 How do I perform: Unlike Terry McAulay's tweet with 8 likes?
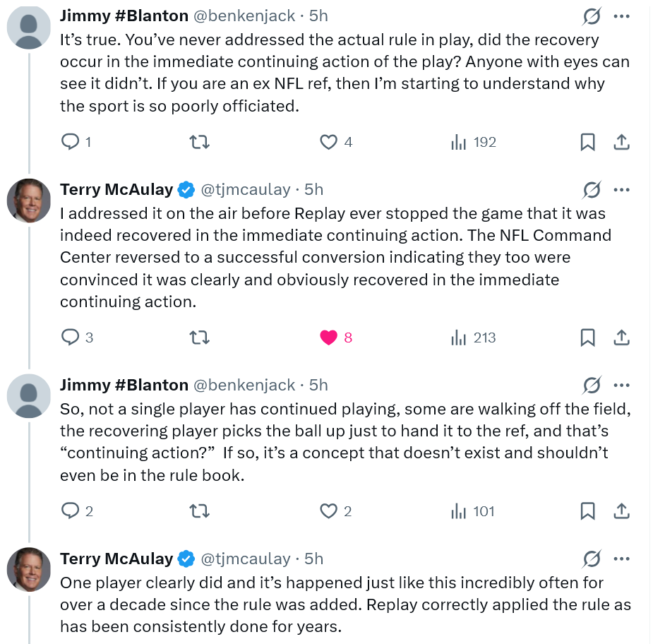(329, 338)
